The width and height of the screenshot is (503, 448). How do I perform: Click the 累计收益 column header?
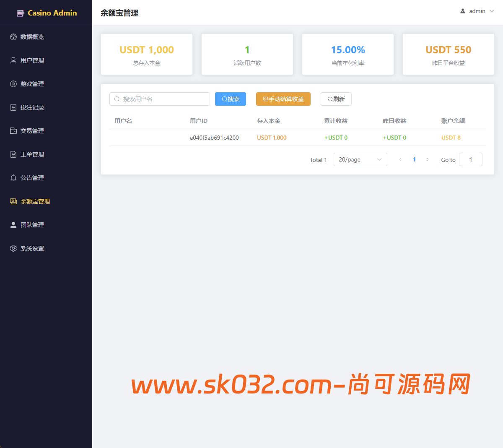point(336,121)
